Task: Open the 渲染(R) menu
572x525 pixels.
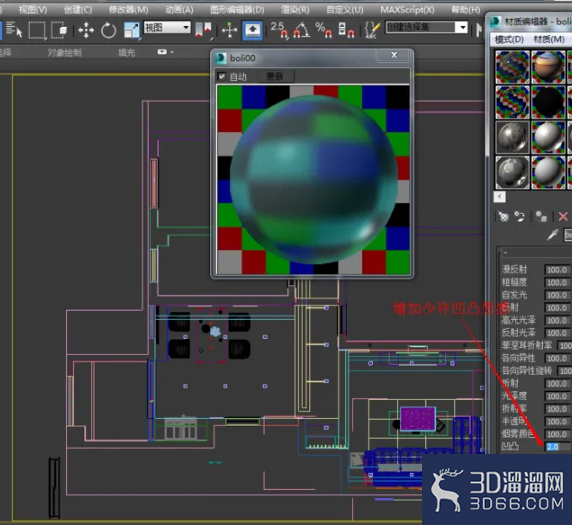Action: pos(295,10)
